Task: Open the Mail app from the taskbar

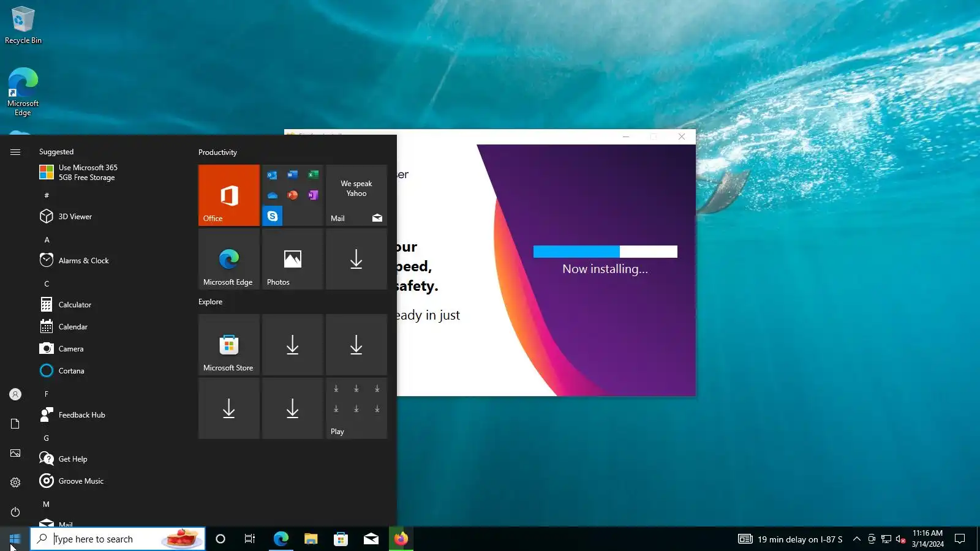Action: (371, 539)
